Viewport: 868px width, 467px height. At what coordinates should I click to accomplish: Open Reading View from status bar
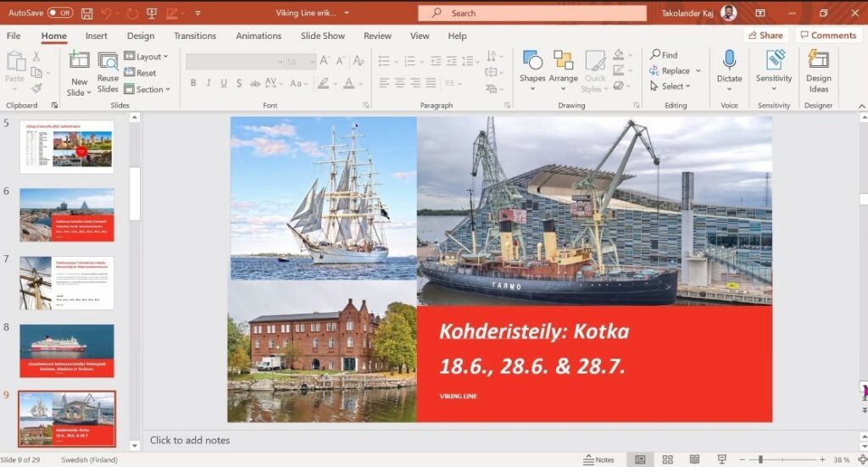point(694,459)
